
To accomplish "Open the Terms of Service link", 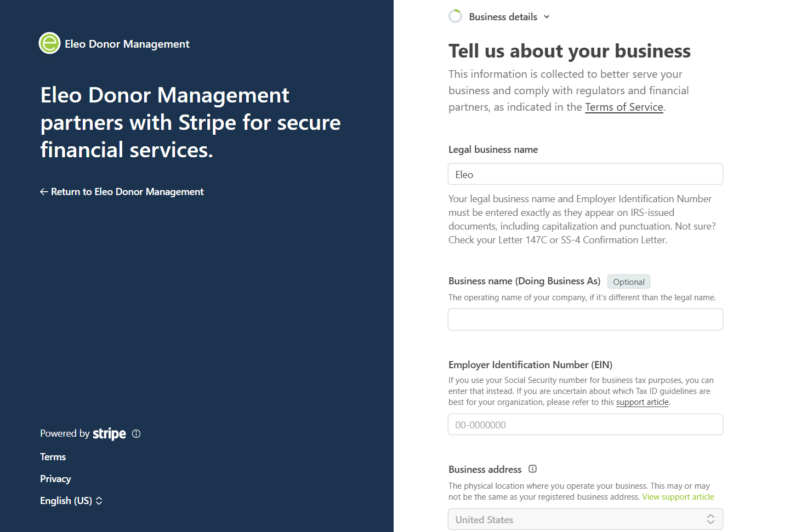I will pos(624,107).
